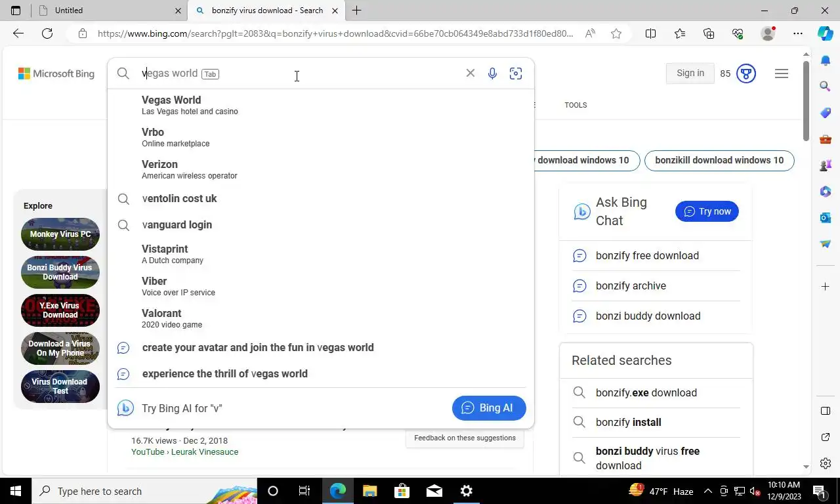Open browser essentials heart icon
Viewport: 840px width, 504px height.
[738, 33]
